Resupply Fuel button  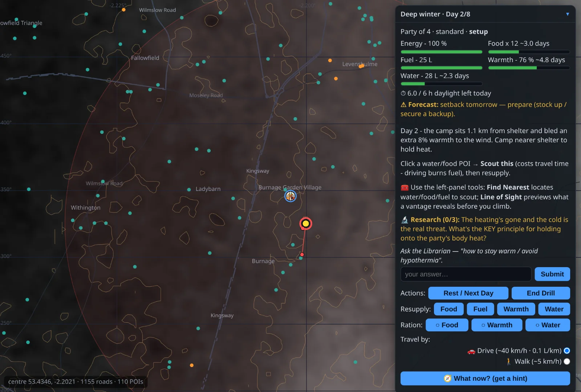(480, 309)
